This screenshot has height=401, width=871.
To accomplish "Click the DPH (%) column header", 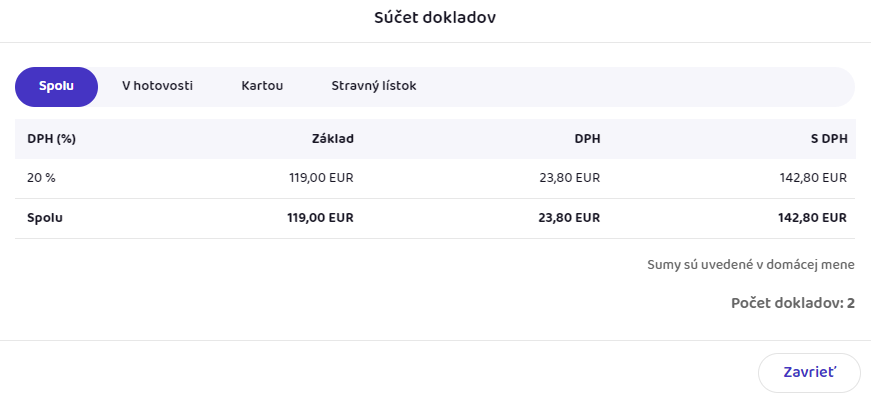I will (x=52, y=139).
